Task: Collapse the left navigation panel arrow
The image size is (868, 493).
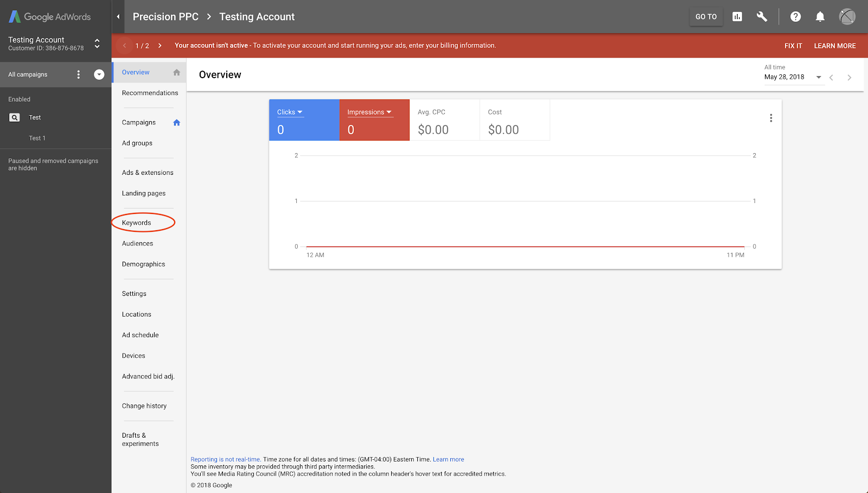Action: pyautogui.click(x=118, y=17)
